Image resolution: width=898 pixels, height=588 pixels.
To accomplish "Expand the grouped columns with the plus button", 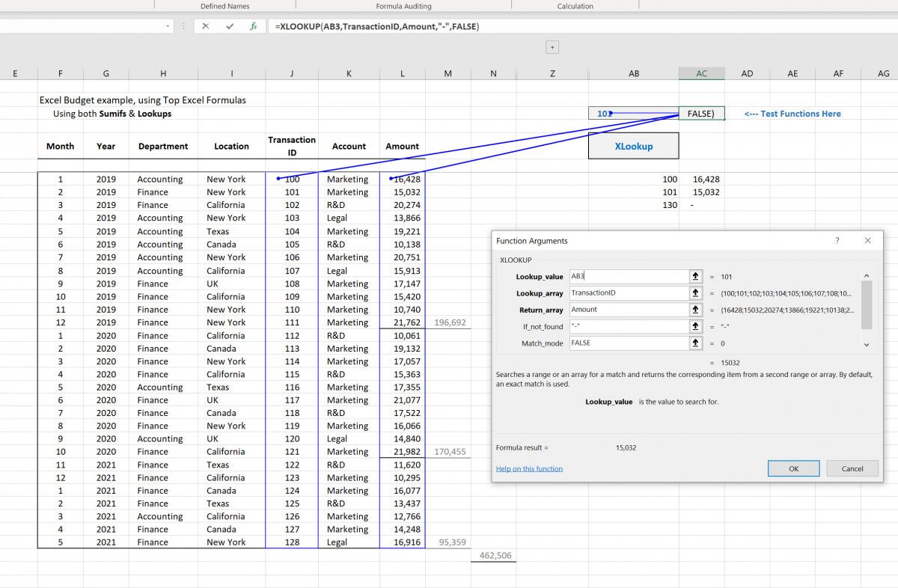I will tap(552, 47).
